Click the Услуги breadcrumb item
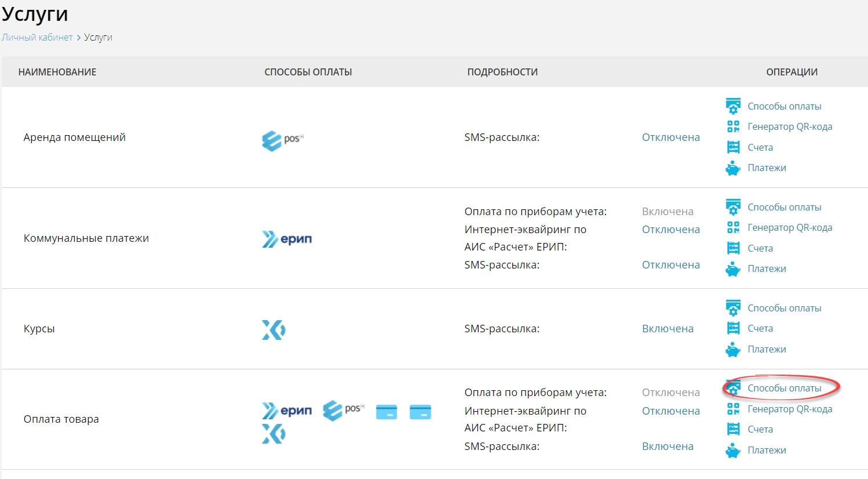Screen dimensions: 868x479 98,37
